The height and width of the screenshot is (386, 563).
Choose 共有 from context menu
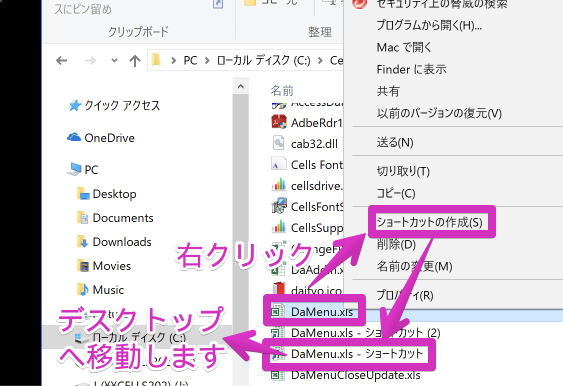pos(388,91)
